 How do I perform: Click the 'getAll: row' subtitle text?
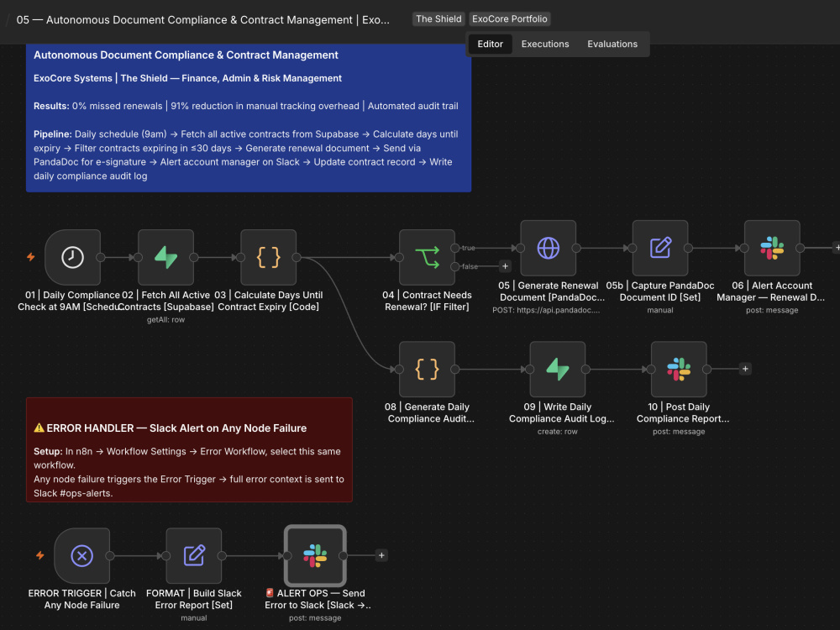(x=165, y=320)
